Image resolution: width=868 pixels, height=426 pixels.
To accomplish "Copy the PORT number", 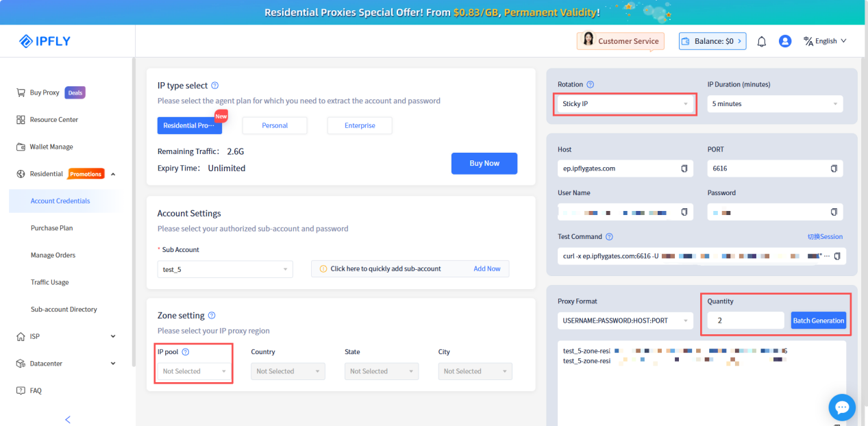I will (834, 168).
